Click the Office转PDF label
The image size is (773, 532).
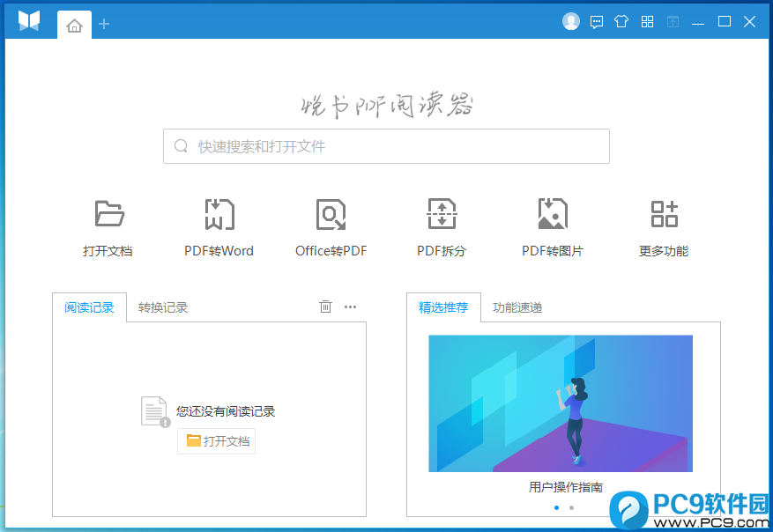click(331, 251)
